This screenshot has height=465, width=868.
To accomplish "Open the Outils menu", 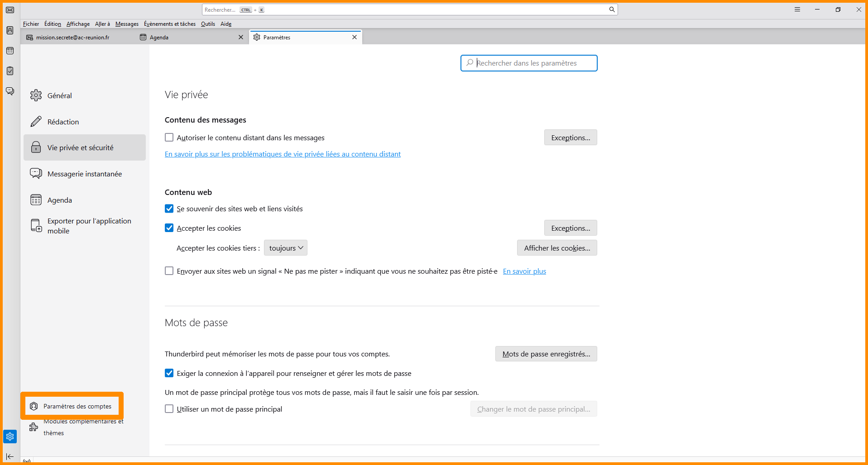I will coord(208,24).
